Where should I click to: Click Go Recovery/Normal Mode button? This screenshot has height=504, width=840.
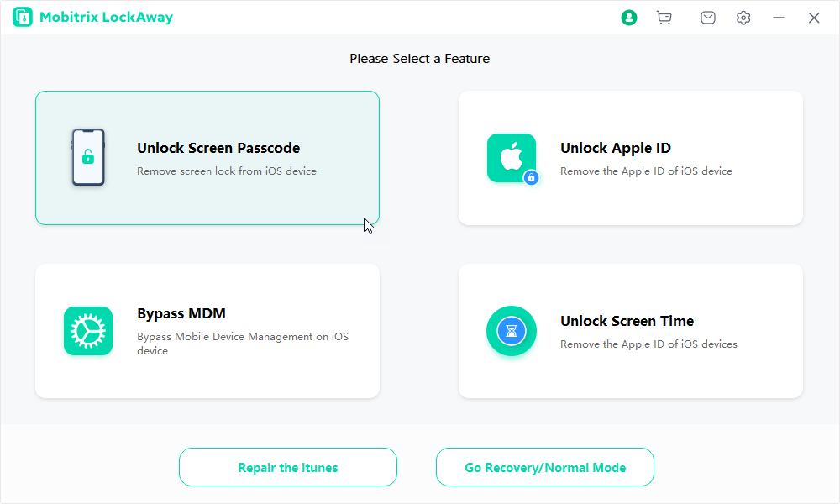coord(545,467)
